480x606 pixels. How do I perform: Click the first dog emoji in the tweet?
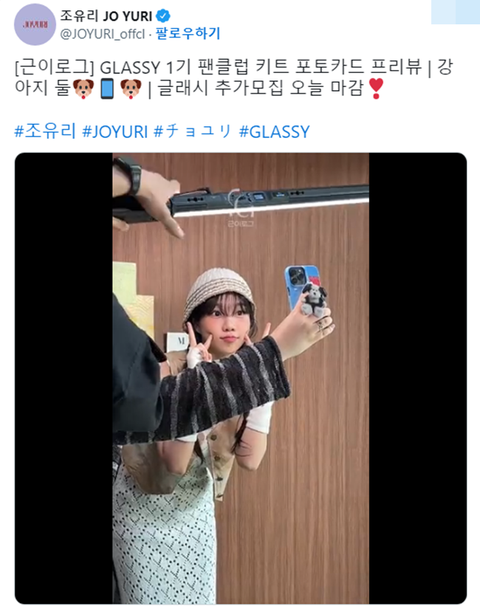click(83, 89)
